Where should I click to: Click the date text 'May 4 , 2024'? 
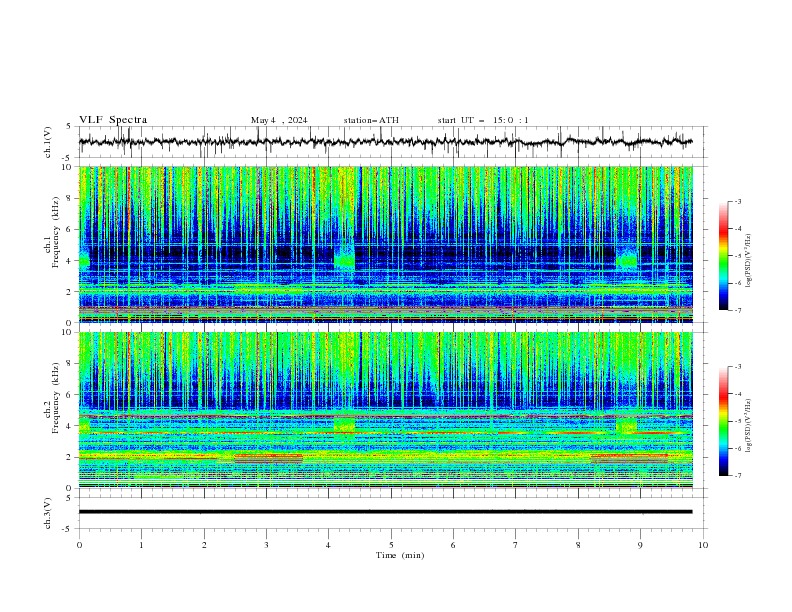pyautogui.click(x=279, y=120)
